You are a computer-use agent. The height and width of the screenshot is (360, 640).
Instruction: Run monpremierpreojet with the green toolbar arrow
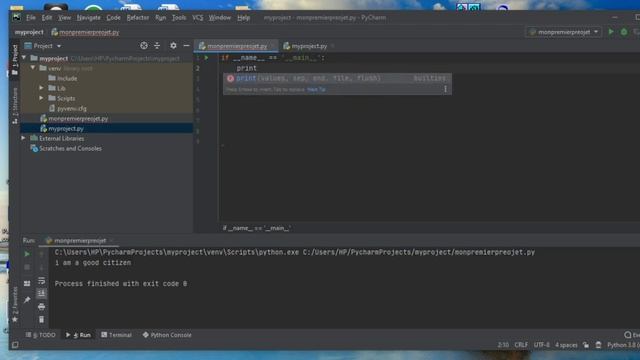[x=611, y=32]
